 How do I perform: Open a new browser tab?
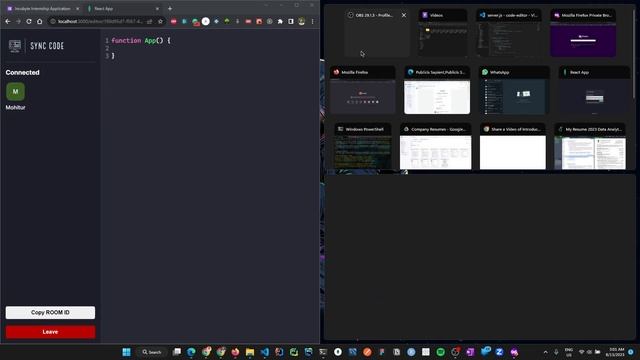click(x=170, y=9)
